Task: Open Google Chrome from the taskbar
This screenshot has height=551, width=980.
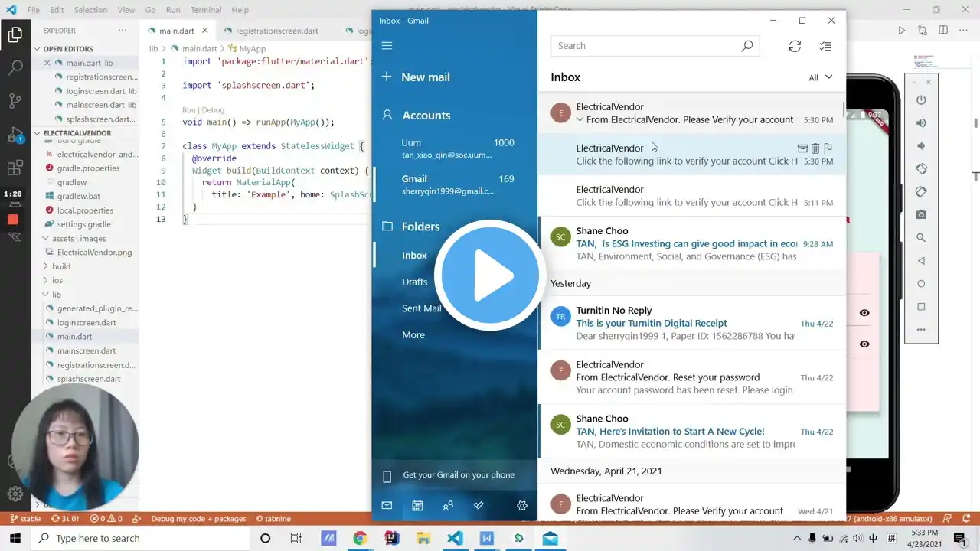Action: (360, 539)
